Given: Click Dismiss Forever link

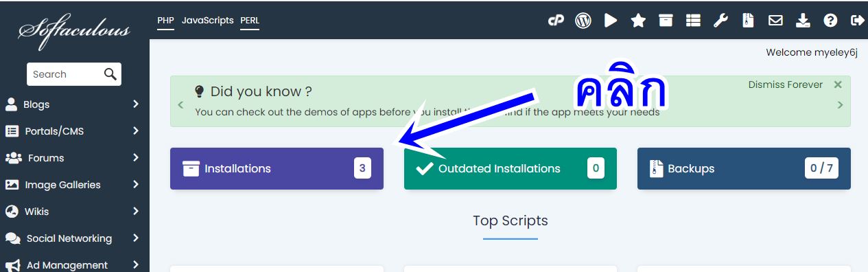Looking at the screenshot, I should point(786,85).
